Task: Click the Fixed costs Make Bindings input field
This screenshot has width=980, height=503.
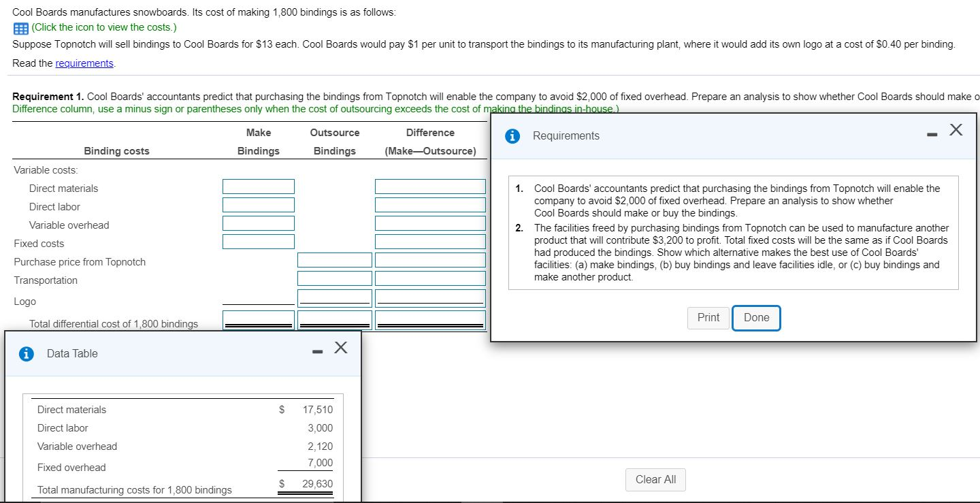Action: click(x=259, y=241)
